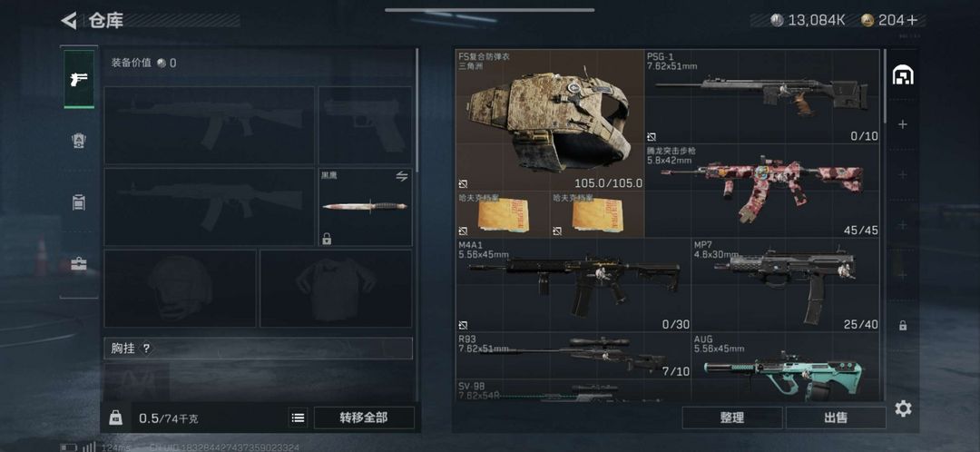Select the main stash house icon
The image size is (980, 452).
(903, 75)
